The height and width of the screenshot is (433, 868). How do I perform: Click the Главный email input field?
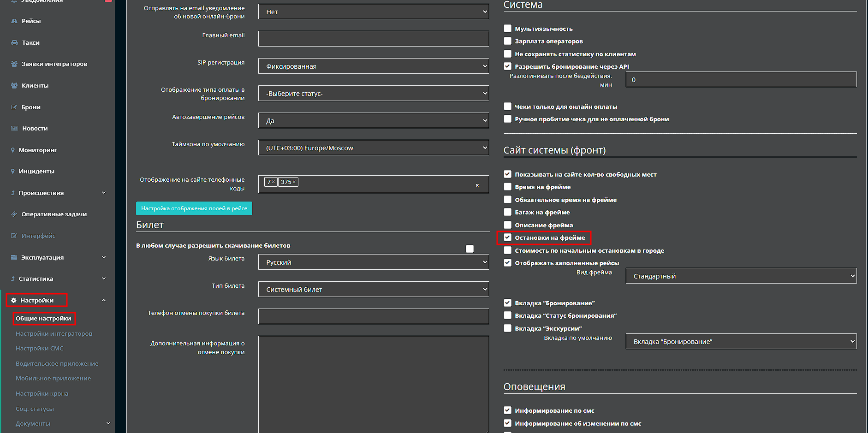(x=373, y=39)
